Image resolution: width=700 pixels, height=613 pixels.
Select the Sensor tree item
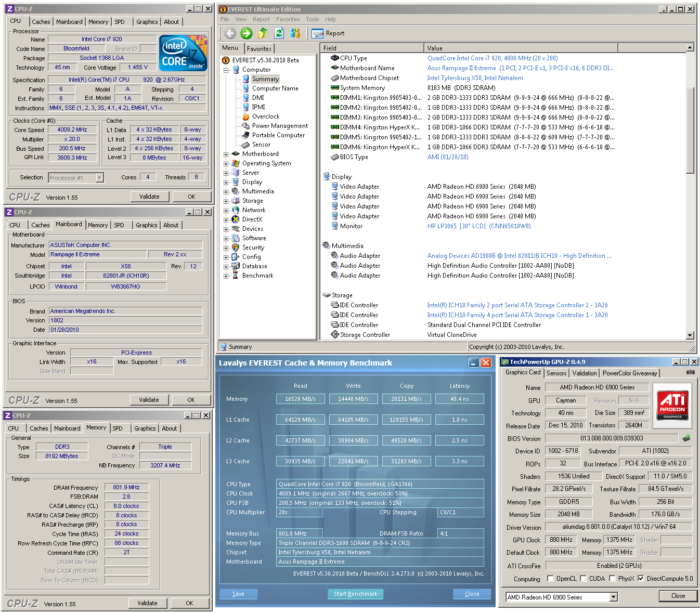pos(261,145)
